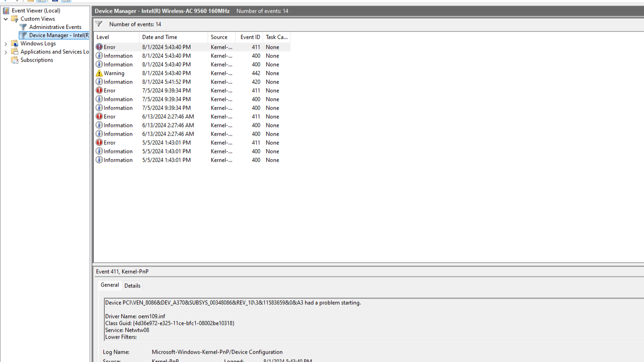Click the Class Guid line in event description
644x362 pixels.
[x=170, y=323]
